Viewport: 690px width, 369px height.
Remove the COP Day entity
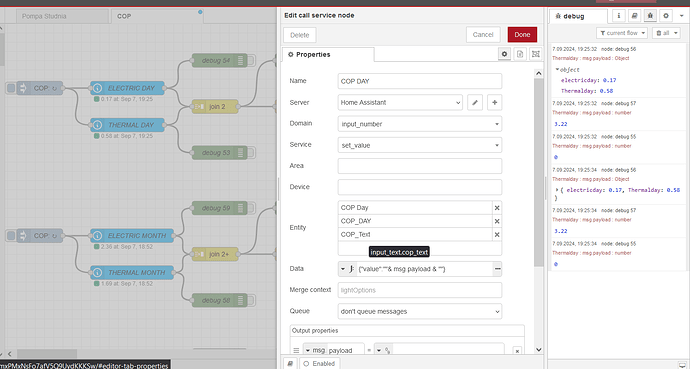click(497, 208)
